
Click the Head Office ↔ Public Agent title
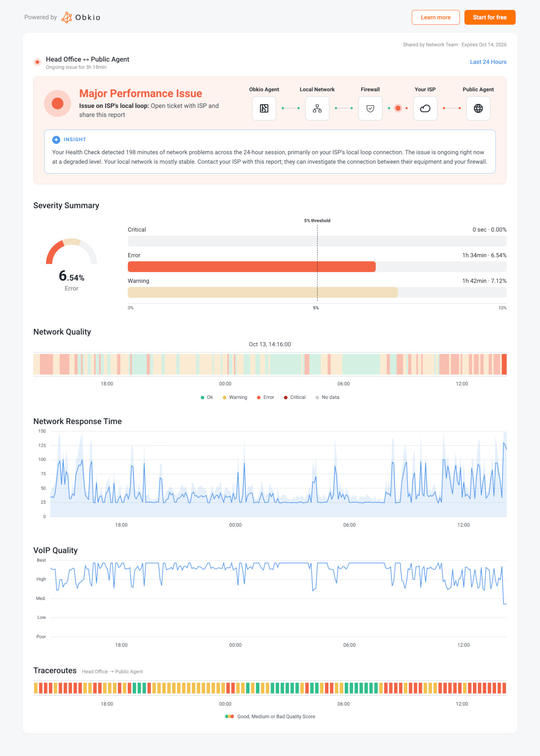tap(87, 59)
